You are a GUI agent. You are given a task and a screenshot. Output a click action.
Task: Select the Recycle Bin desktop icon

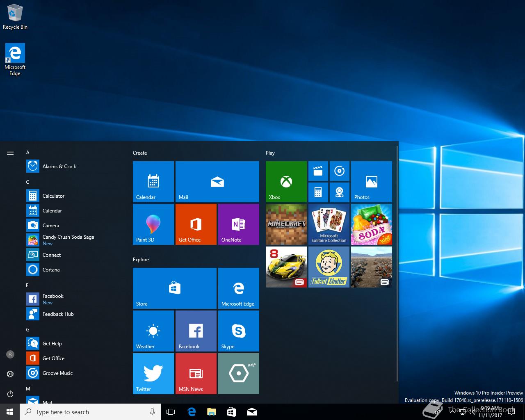click(15, 17)
